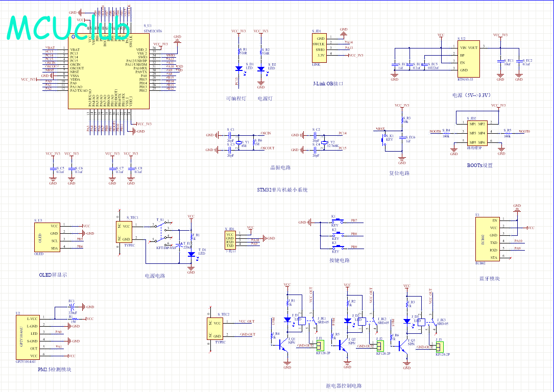Click the '蓝牙模块' caption text
This screenshot has height=392, width=554.
click(x=489, y=278)
